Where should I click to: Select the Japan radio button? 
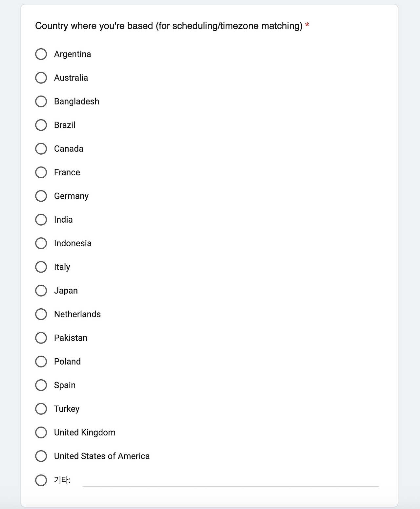(41, 291)
